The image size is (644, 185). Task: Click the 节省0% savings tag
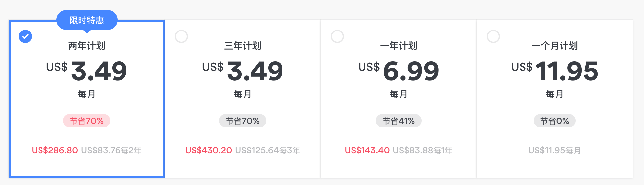(x=555, y=121)
